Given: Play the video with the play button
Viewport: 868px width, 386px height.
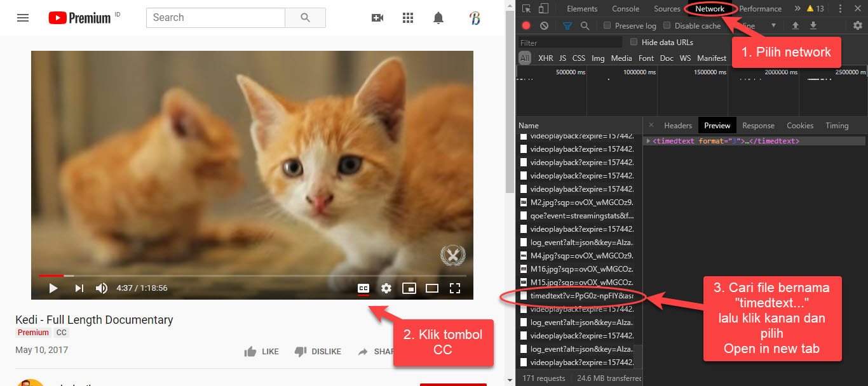Looking at the screenshot, I should (53, 288).
